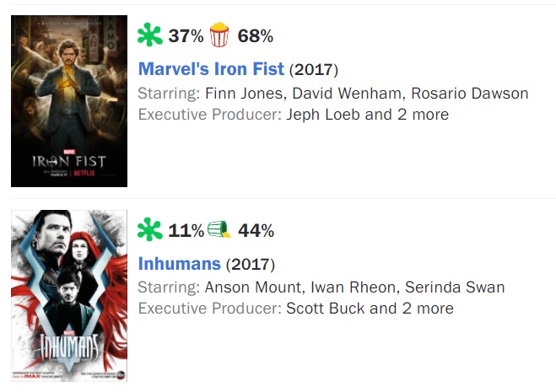Click executive producer Scott Buck
This screenshot has height=392, width=556.
[x=326, y=309]
